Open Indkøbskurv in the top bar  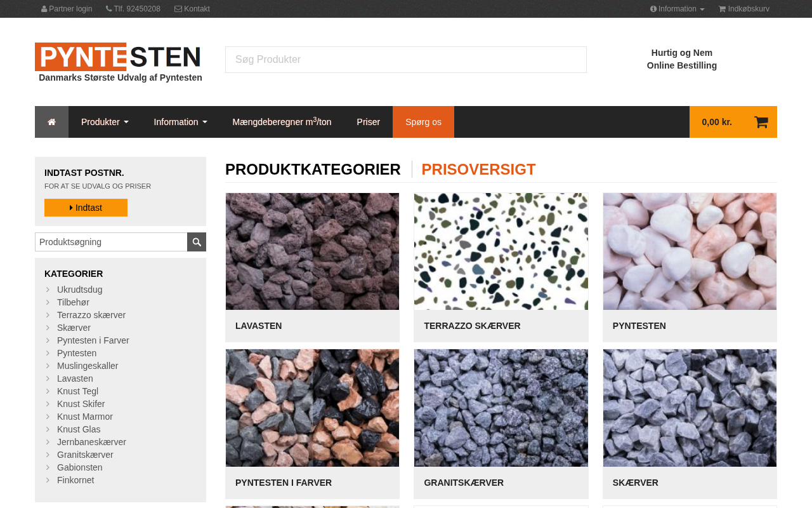[744, 9]
